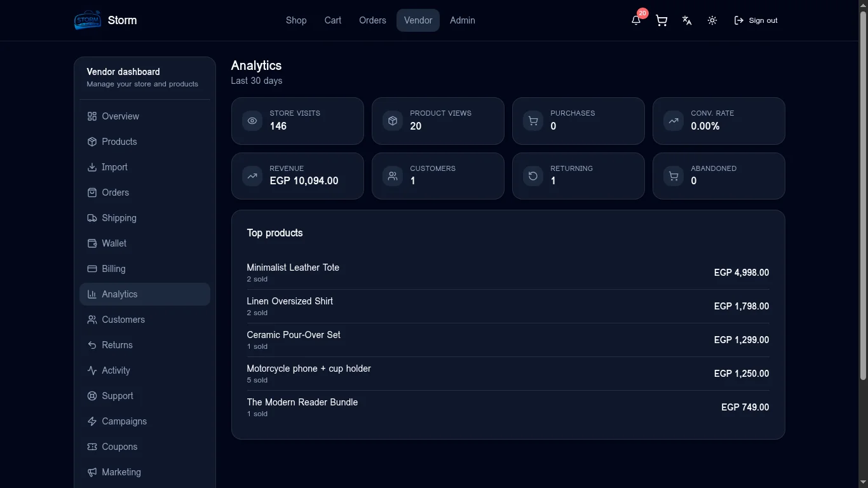Click the language translate icon

[687, 20]
